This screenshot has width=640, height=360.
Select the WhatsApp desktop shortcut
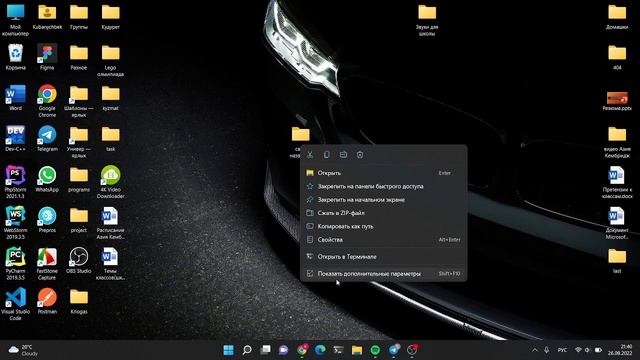tap(47, 180)
